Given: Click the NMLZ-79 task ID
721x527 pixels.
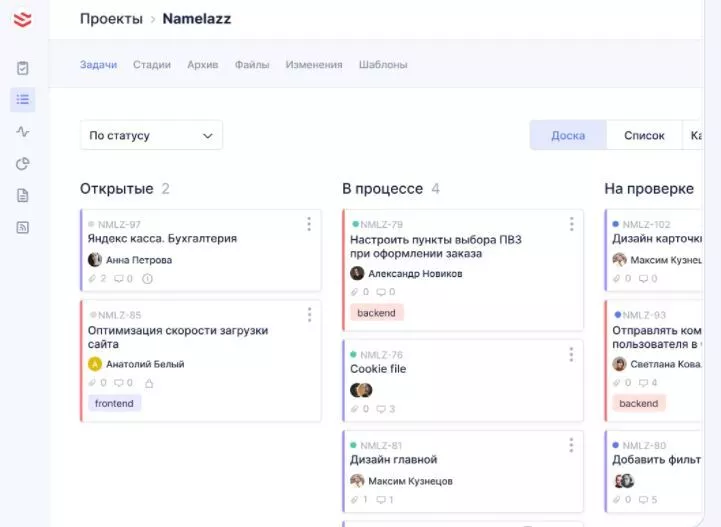Looking at the screenshot, I should click(x=382, y=224).
